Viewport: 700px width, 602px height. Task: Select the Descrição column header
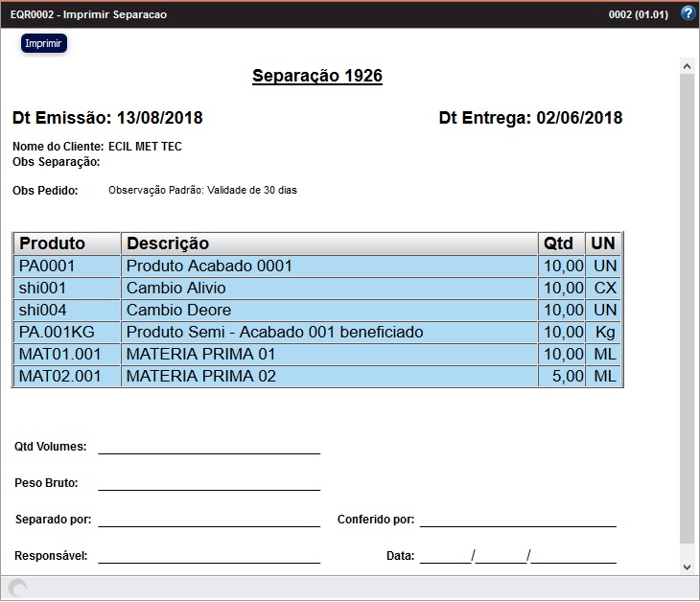[x=329, y=243]
